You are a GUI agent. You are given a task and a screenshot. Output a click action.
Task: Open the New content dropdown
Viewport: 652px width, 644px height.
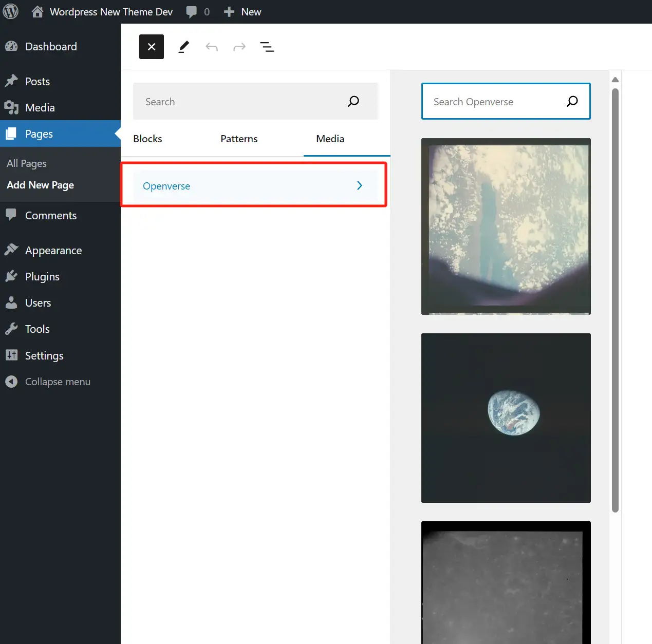[243, 12]
